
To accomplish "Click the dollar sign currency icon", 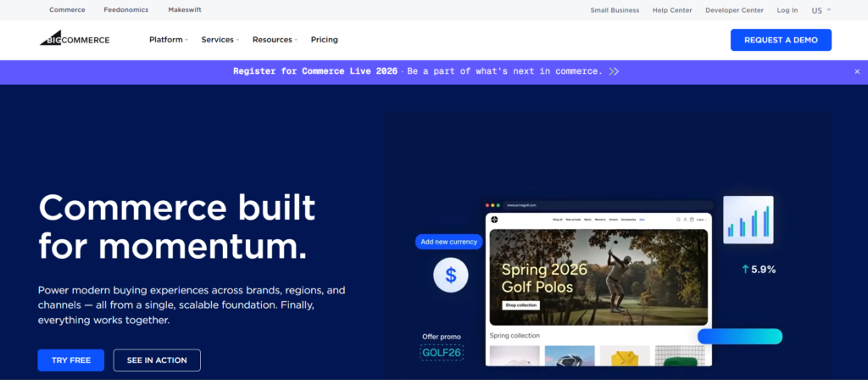I will (x=451, y=276).
